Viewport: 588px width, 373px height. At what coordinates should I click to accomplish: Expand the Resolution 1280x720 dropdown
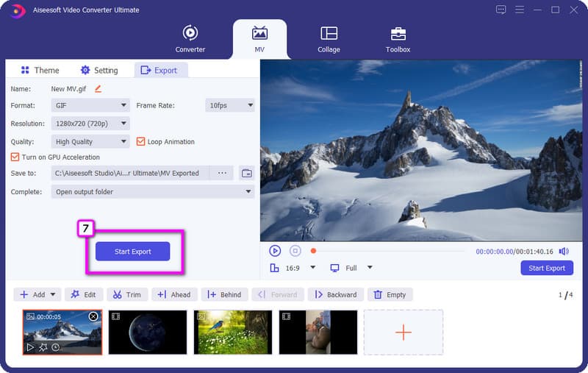(x=90, y=124)
